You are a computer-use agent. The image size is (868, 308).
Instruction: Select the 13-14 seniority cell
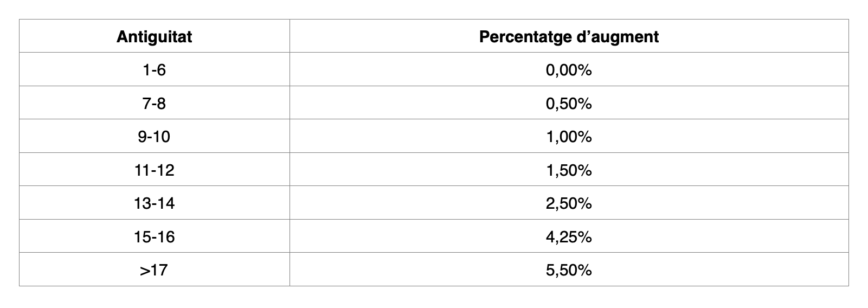(x=154, y=203)
